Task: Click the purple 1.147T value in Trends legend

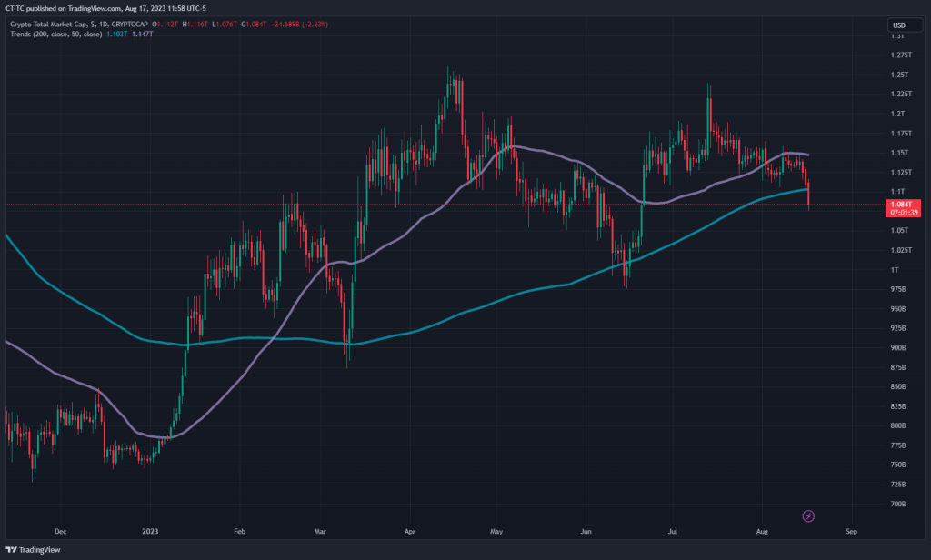Action: [x=144, y=33]
